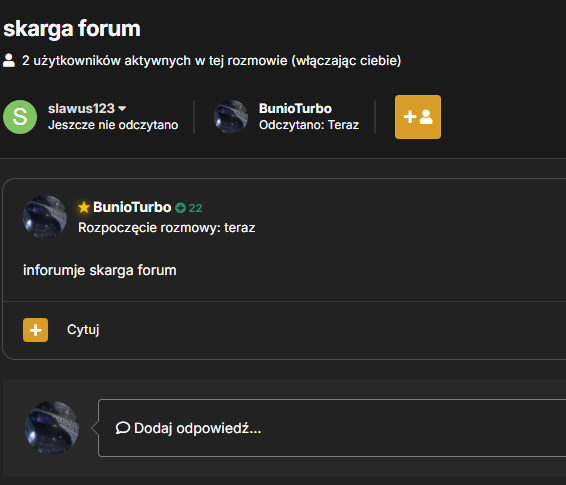
Task: Click your avatar beside reply box
Action: coord(52,428)
